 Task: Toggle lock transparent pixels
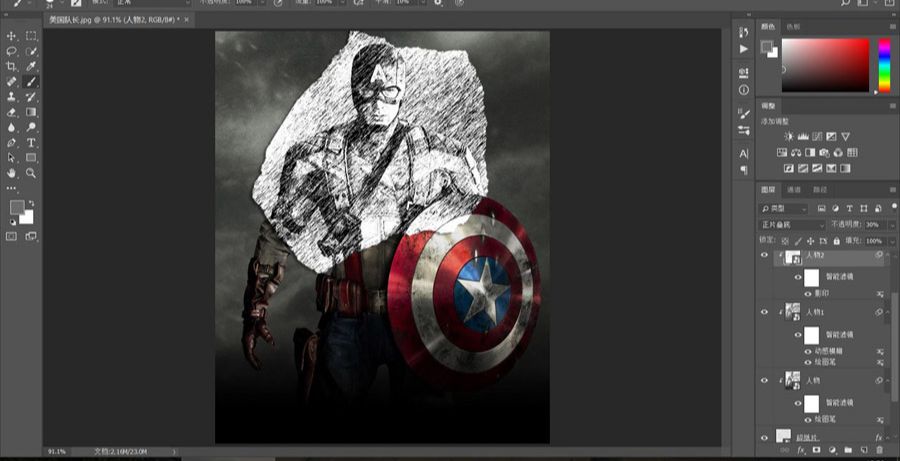pyautogui.click(x=785, y=241)
